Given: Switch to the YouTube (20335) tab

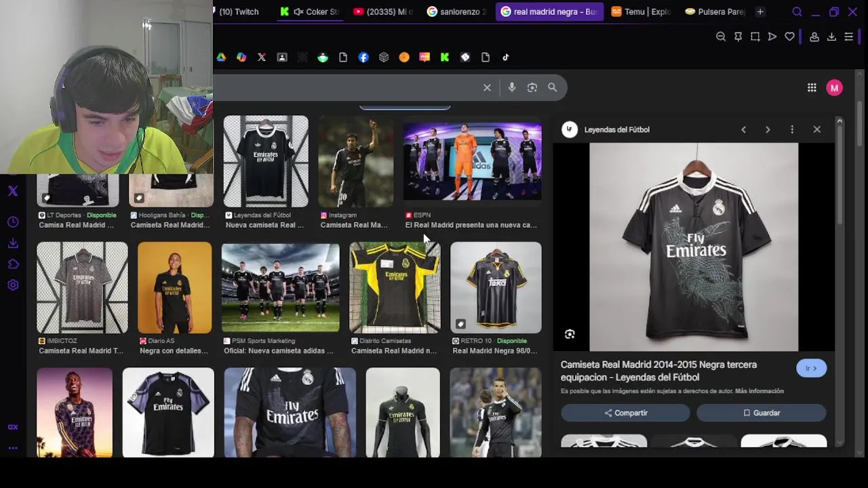Looking at the screenshot, I should point(383,12).
